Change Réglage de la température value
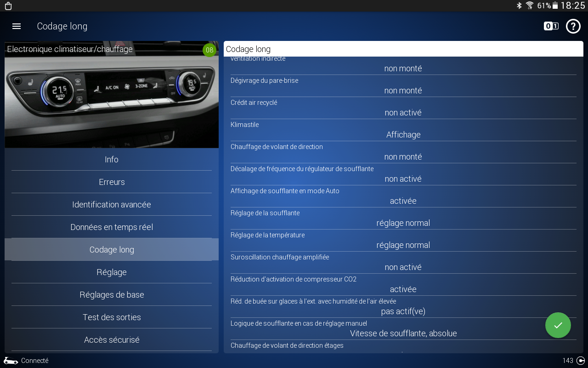This screenshot has width=588, height=368. pyautogui.click(x=403, y=245)
